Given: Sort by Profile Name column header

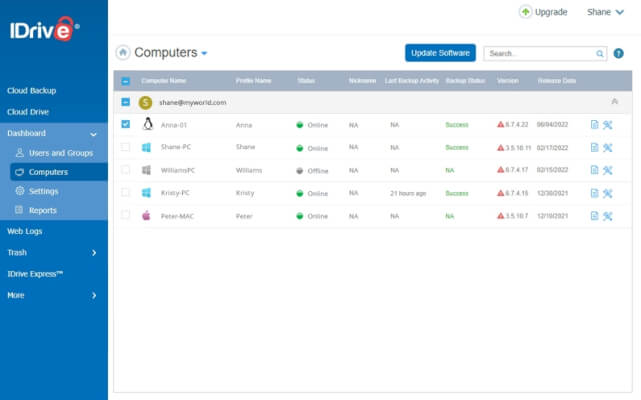Looking at the screenshot, I should 253,81.
